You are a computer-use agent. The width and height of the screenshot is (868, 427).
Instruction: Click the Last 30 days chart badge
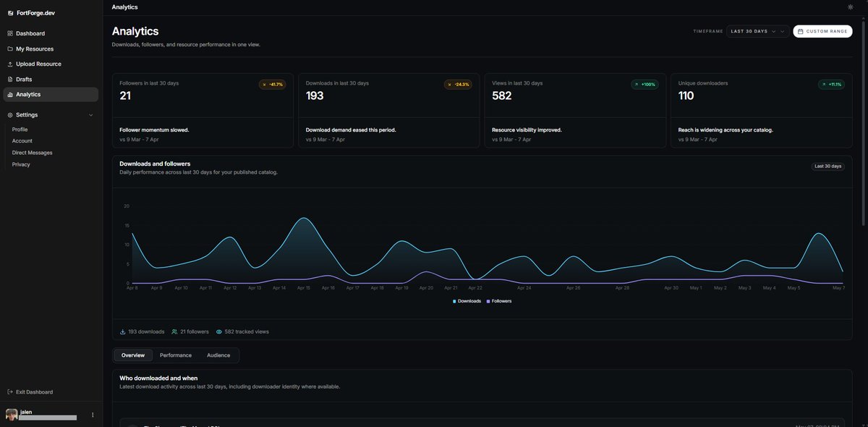click(x=828, y=166)
